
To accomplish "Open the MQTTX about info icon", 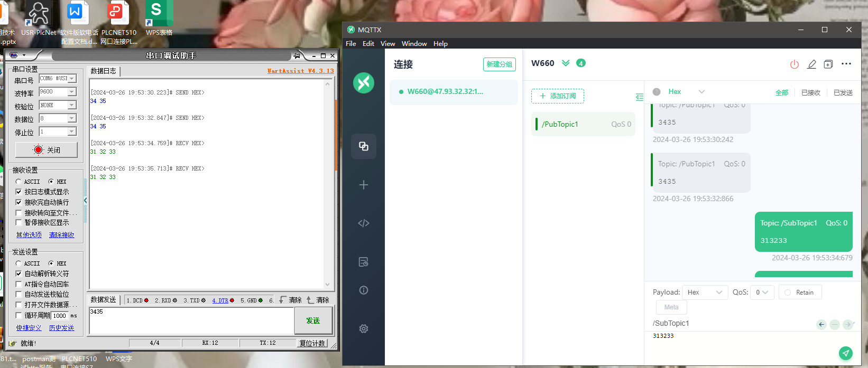I will [364, 290].
